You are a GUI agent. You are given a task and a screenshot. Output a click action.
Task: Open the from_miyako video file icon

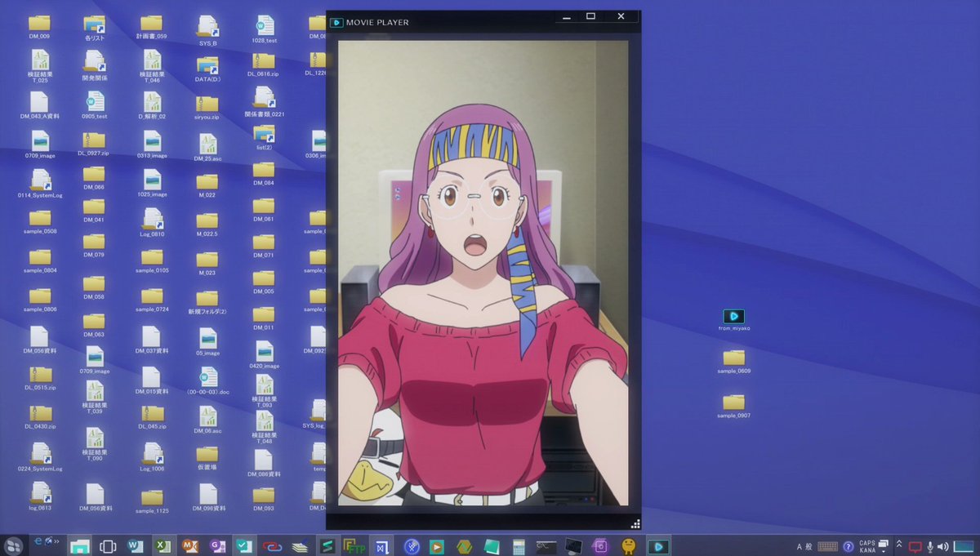click(733, 317)
